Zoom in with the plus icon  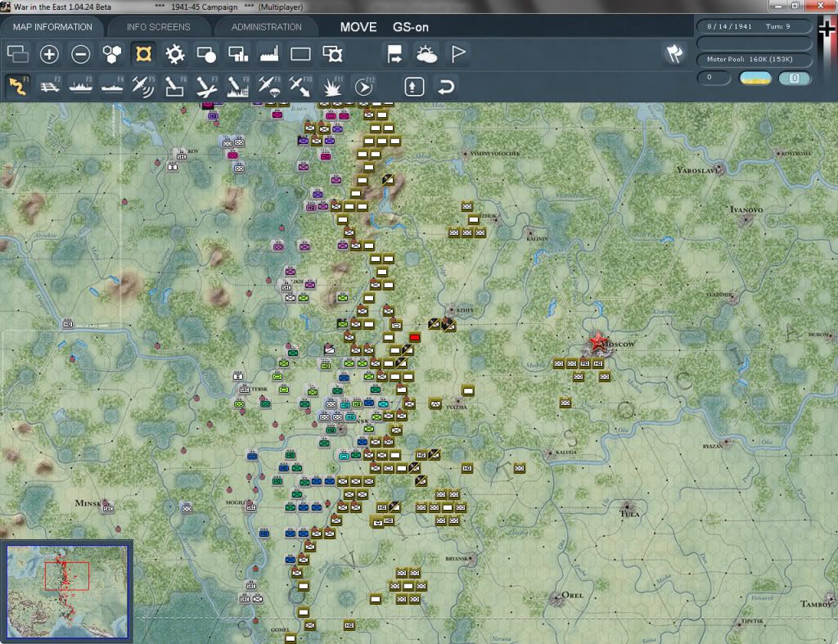tap(49, 54)
